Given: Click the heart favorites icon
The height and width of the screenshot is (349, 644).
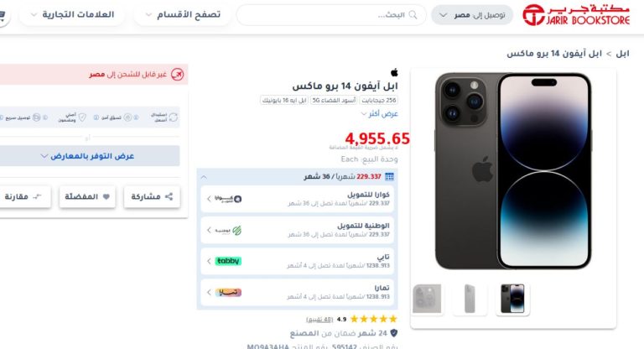Looking at the screenshot, I should click(106, 196).
